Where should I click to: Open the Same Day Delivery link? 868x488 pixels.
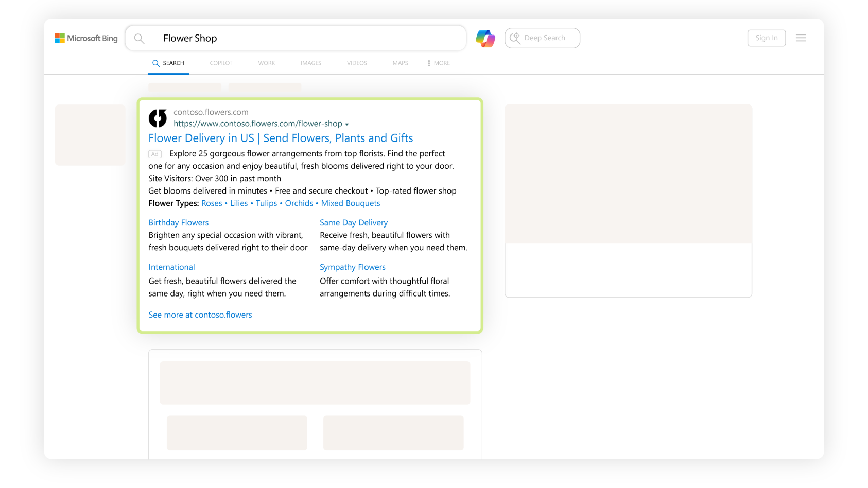coord(354,222)
